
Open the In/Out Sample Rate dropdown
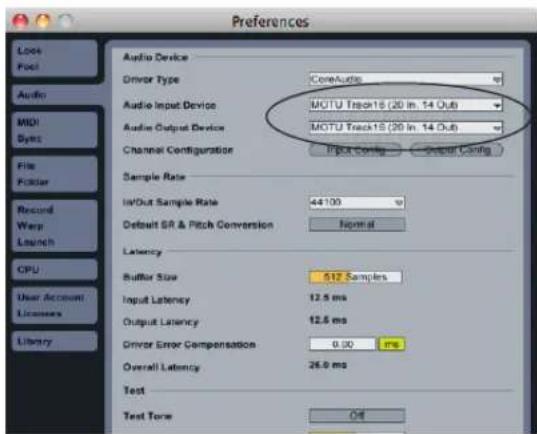tap(357, 202)
